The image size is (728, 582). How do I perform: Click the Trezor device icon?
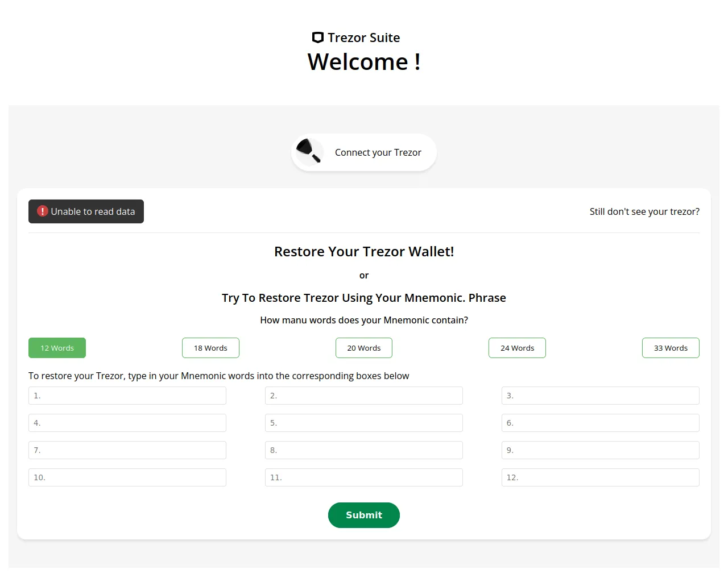(x=309, y=152)
